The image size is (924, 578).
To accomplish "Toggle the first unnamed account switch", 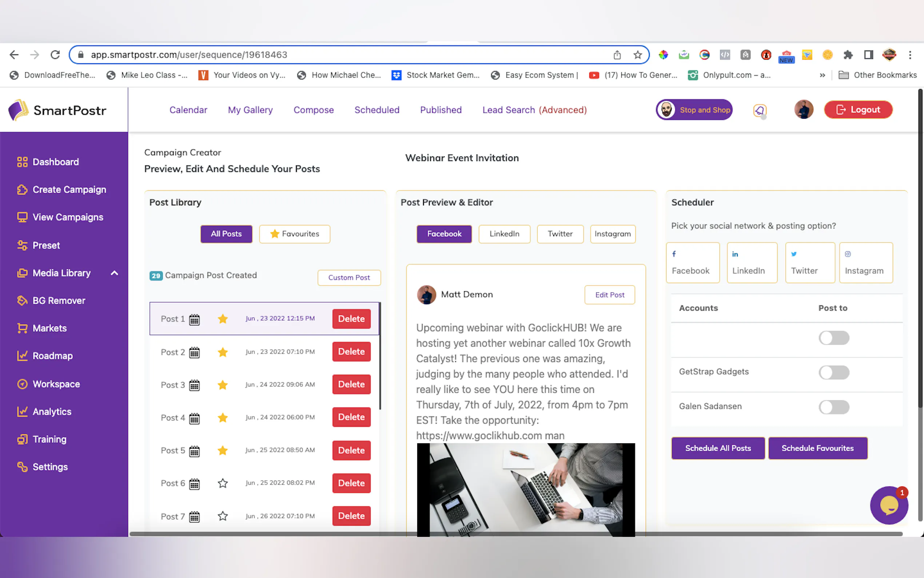I will point(833,338).
